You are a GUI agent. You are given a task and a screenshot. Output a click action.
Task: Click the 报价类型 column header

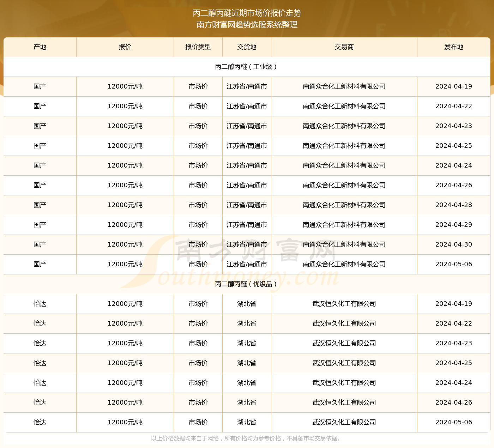198,47
